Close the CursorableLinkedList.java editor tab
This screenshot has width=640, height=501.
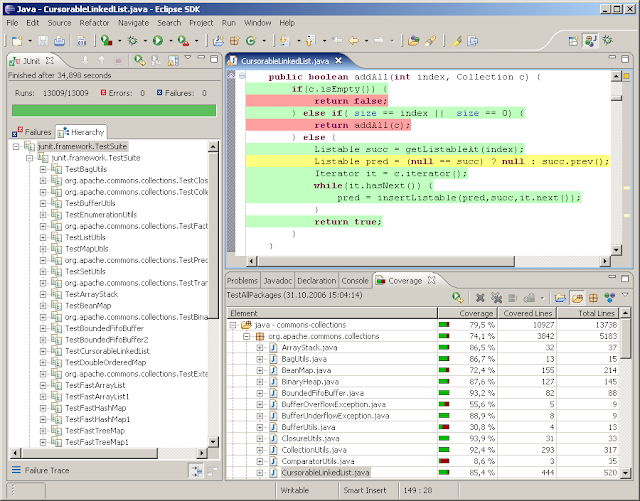tap(338, 60)
